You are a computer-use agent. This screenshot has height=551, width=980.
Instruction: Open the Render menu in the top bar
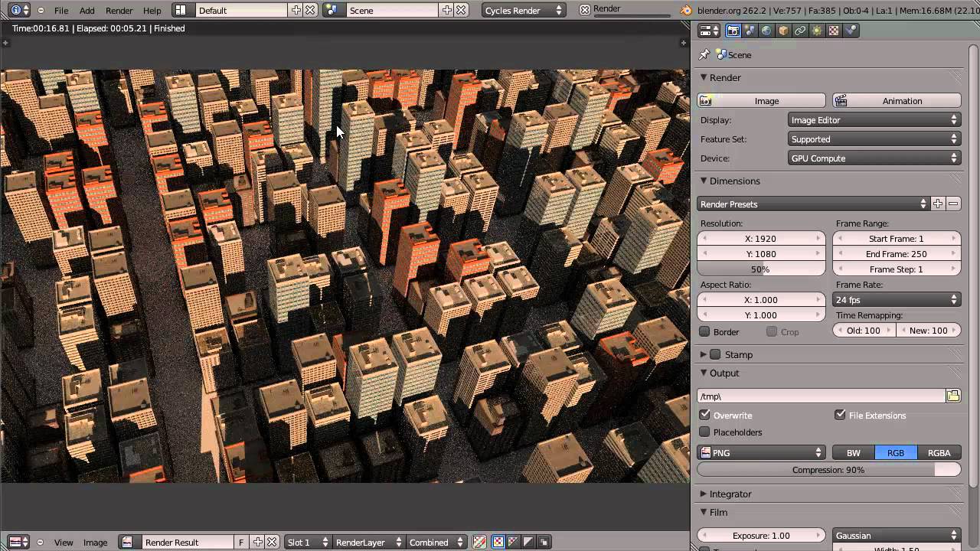pyautogui.click(x=119, y=11)
